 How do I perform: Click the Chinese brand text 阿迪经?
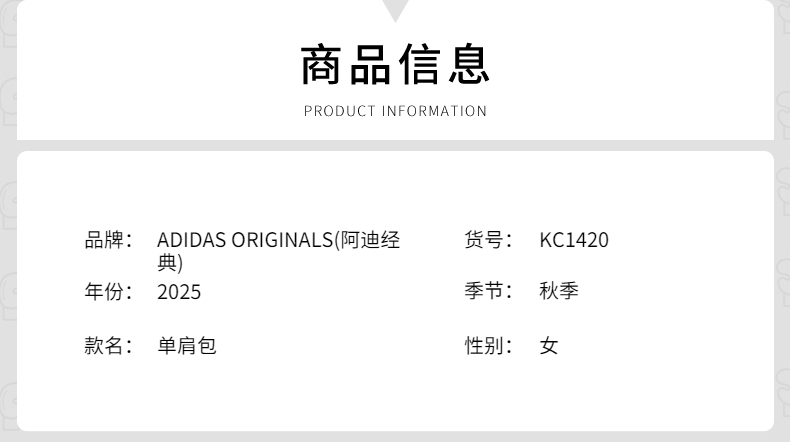click(371, 240)
